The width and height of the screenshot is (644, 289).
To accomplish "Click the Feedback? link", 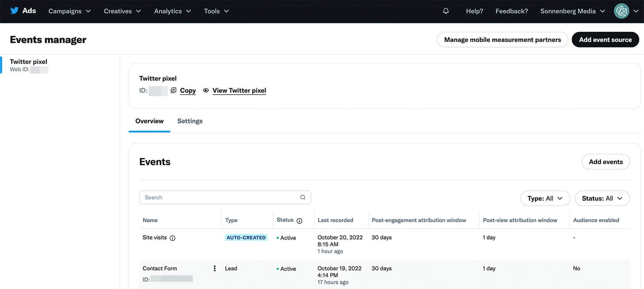I will [x=512, y=11].
